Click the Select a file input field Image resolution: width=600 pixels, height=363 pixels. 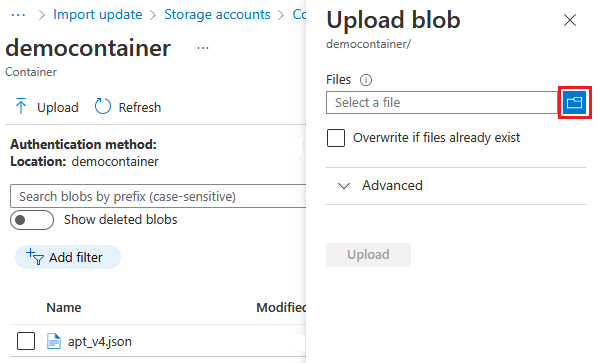(x=442, y=103)
